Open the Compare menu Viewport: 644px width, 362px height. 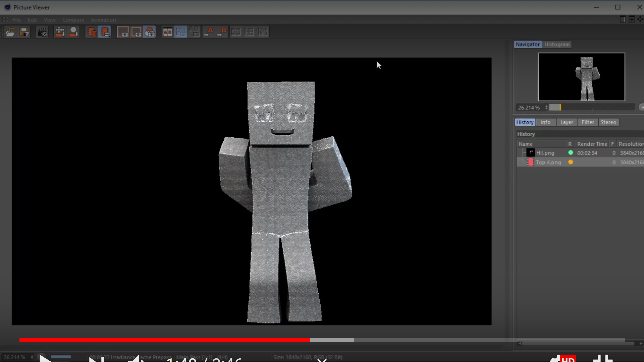pos(73,20)
